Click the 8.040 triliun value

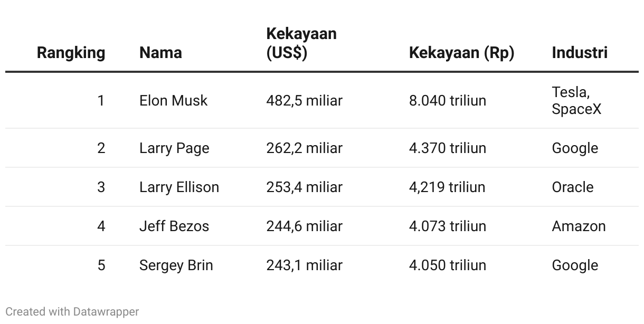(447, 100)
